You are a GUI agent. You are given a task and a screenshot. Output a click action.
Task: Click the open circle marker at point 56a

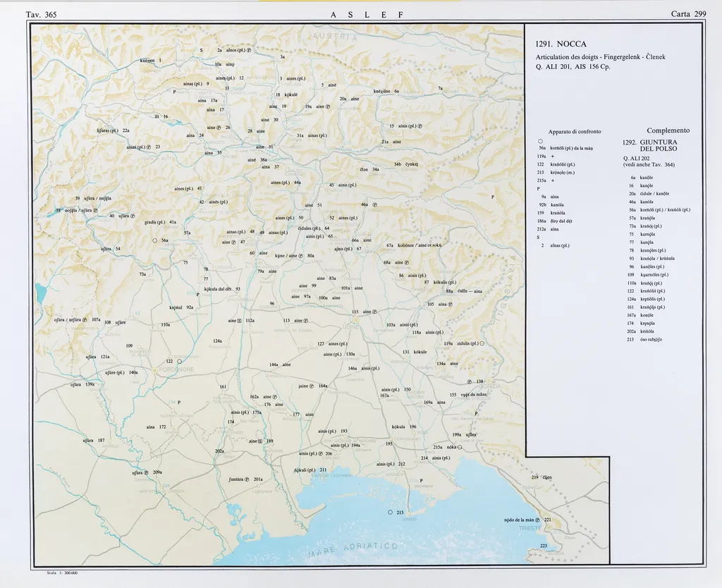point(154,240)
